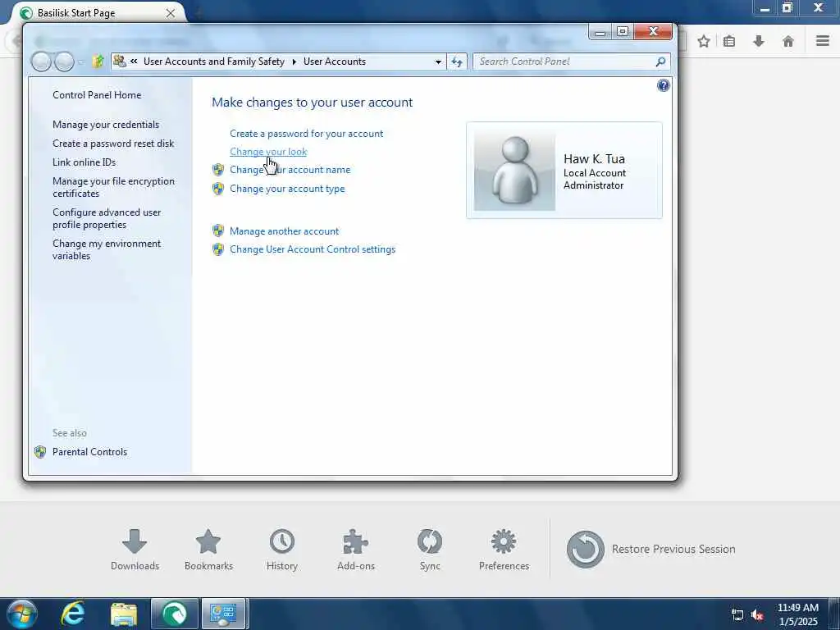This screenshot has width=840, height=630.
Task: Open Manage your file encryption certificates
Action: coord(113,187)
